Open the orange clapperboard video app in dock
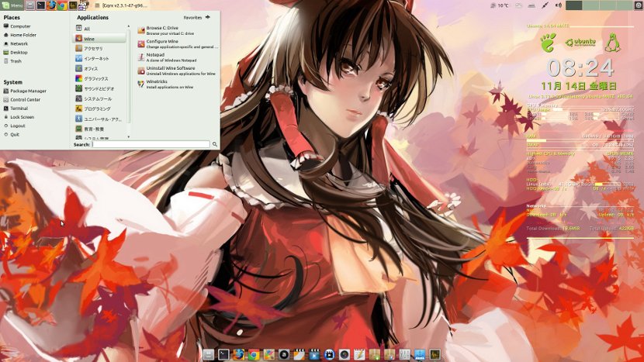 tap(299, 354)
